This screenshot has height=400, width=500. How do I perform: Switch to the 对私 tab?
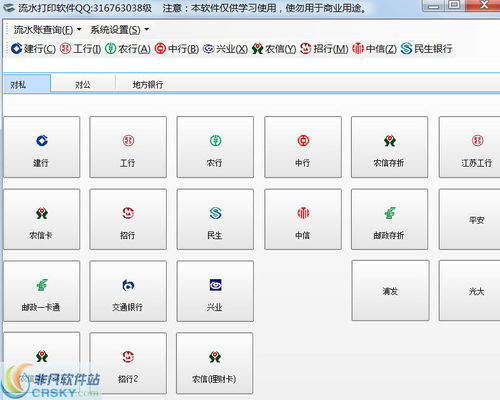click(x=27, y=84)
